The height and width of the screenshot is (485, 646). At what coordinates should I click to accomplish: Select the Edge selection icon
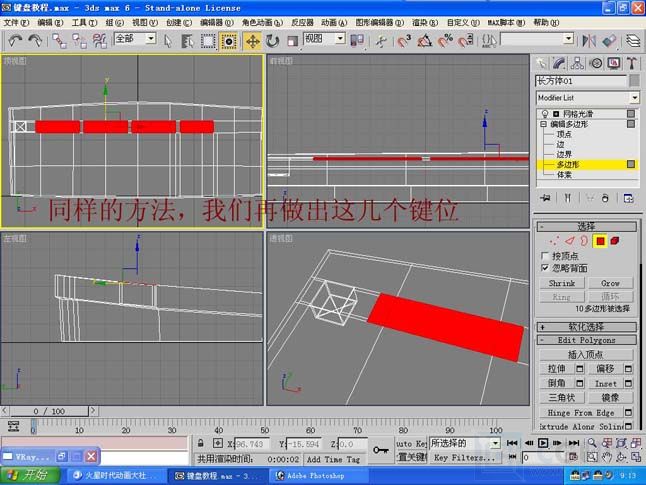pyautogui.click(x=569, y=241)
